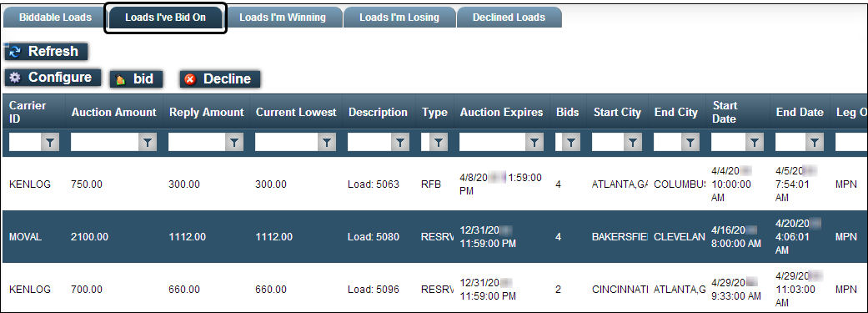Switch to the Loads I'm Winning tab
The height and width of the screenshot is (313, 868).
[x=283, y=18]
